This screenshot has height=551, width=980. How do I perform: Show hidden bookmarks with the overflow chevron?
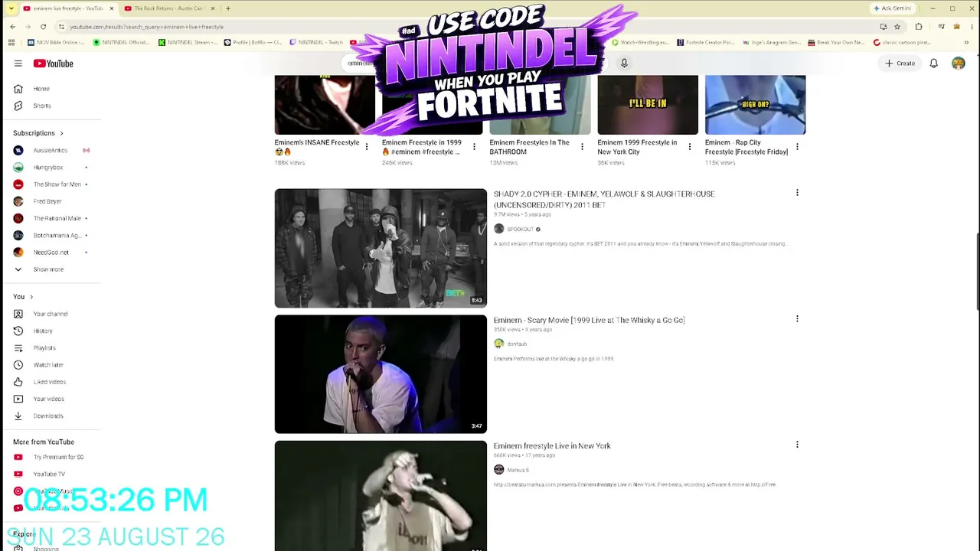(968, 43)
